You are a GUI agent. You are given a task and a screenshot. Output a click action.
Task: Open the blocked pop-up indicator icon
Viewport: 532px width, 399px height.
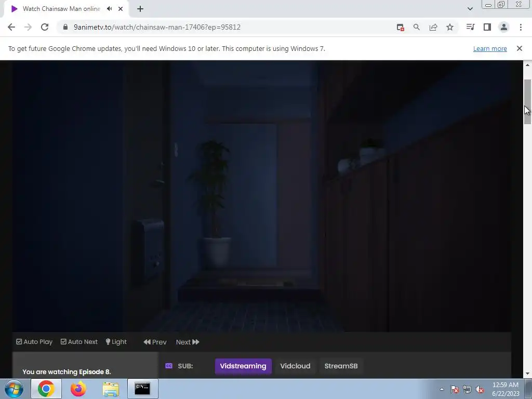401,27
